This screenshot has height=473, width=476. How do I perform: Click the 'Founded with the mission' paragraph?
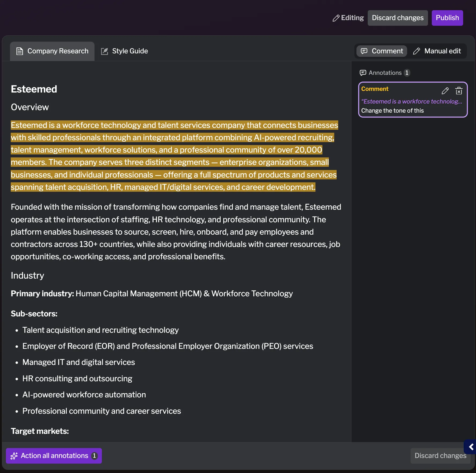coord(176,232)
